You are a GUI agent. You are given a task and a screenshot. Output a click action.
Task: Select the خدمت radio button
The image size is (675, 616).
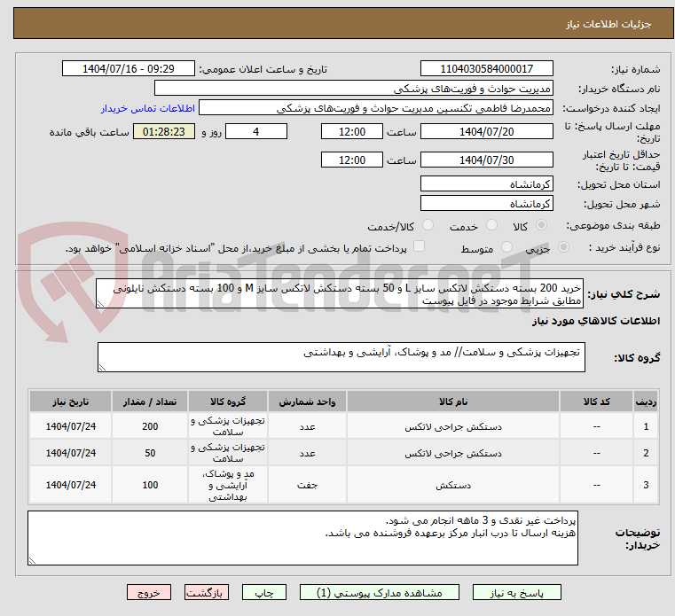point(491,225)
